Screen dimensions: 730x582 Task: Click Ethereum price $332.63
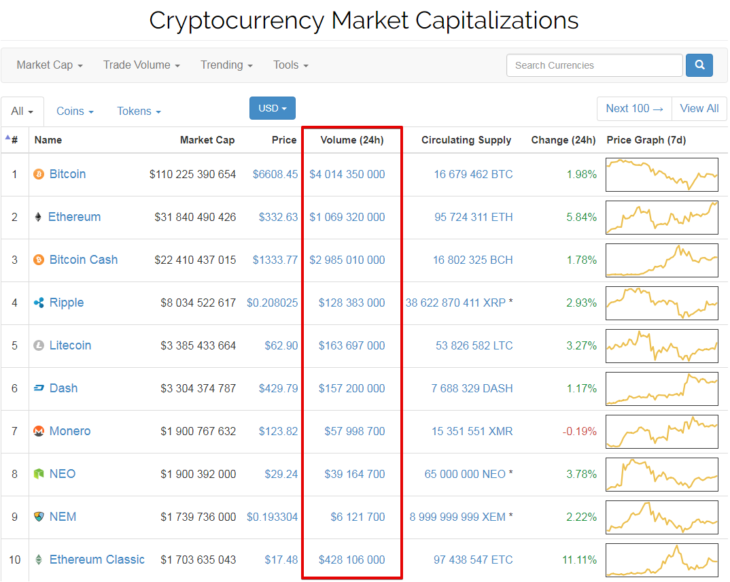(278, 217)
